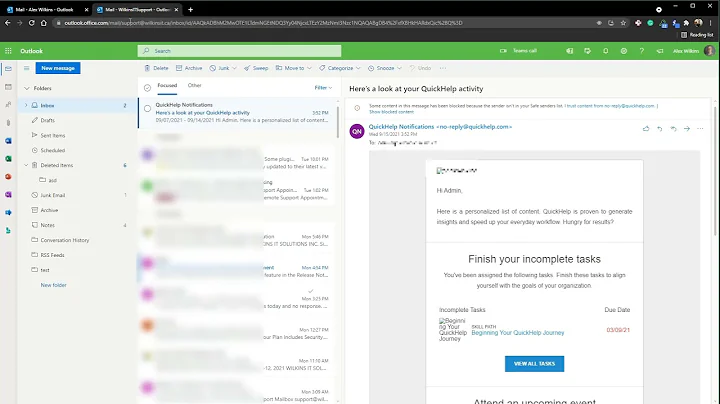The image size is (720, 404).
Task: Open the Outlook app launcher waffle icon
Action: [8, 51]
